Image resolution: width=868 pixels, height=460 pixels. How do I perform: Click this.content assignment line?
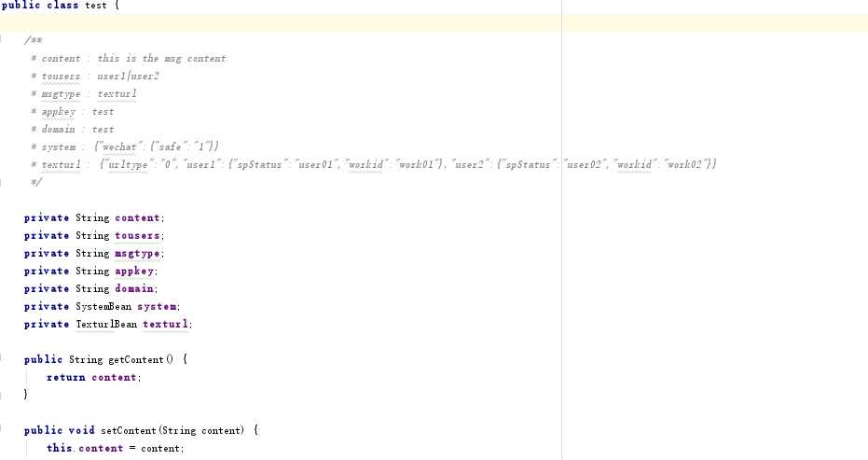pos(116,449)
